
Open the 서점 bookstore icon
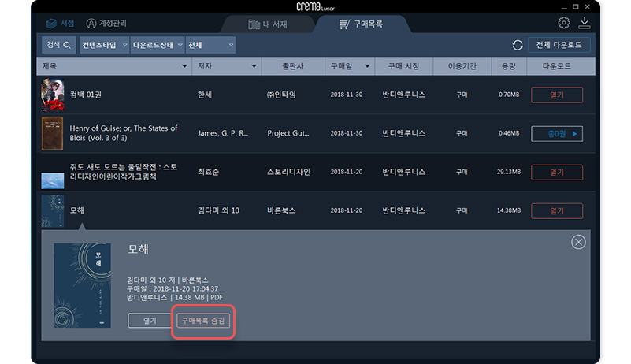click(52, 23)
